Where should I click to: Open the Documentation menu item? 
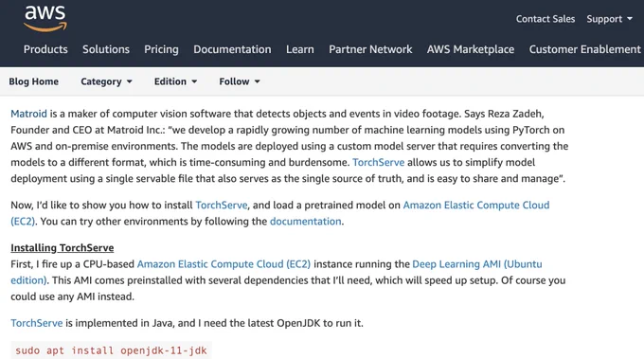coord(232,49)
